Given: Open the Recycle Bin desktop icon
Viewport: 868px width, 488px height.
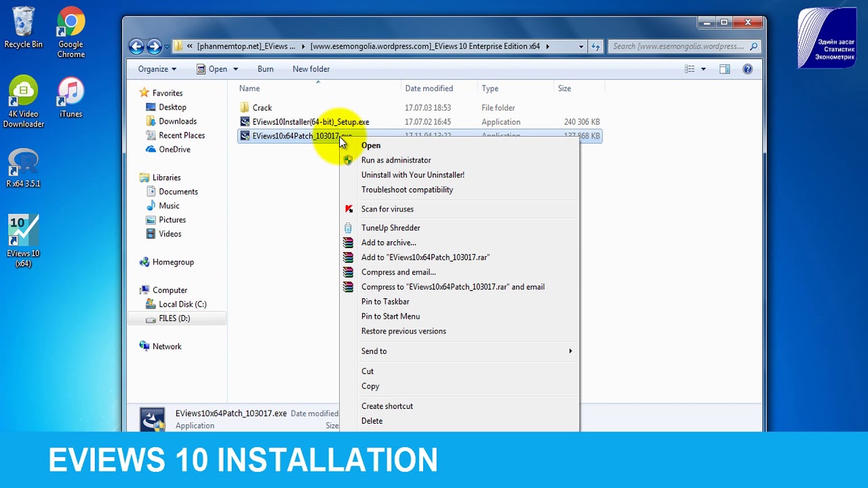Looking at the screenshot, I should (x=23, y=27).
